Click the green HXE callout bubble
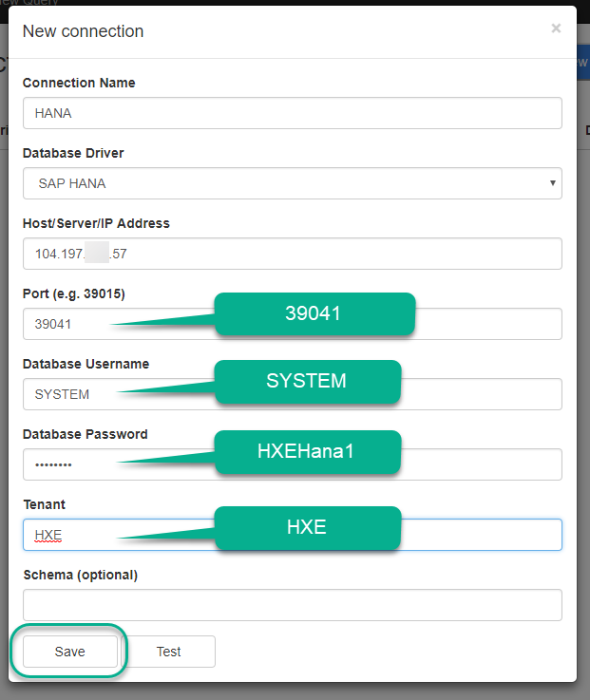Screen dimensions: 590x700 coord(308,528)
